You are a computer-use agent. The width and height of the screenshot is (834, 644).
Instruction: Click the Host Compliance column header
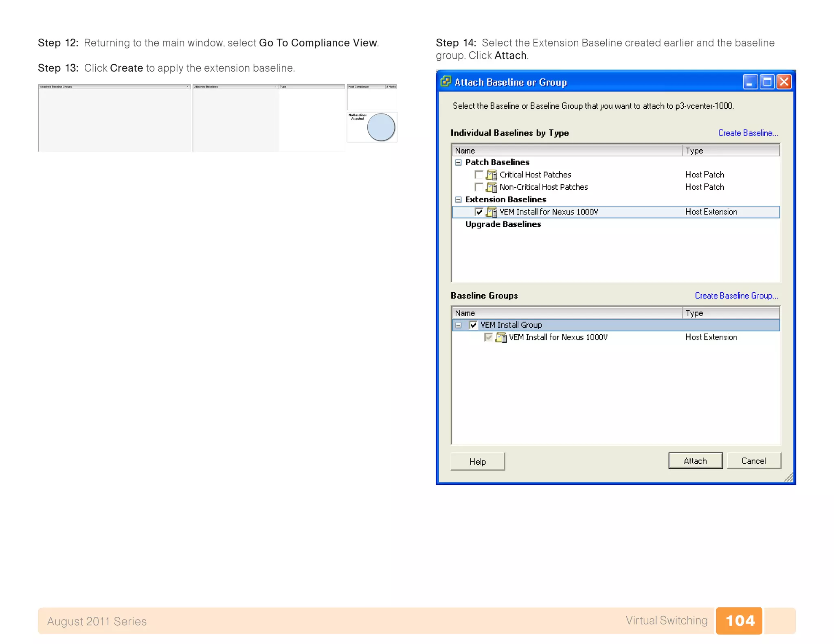coord(366,87)
